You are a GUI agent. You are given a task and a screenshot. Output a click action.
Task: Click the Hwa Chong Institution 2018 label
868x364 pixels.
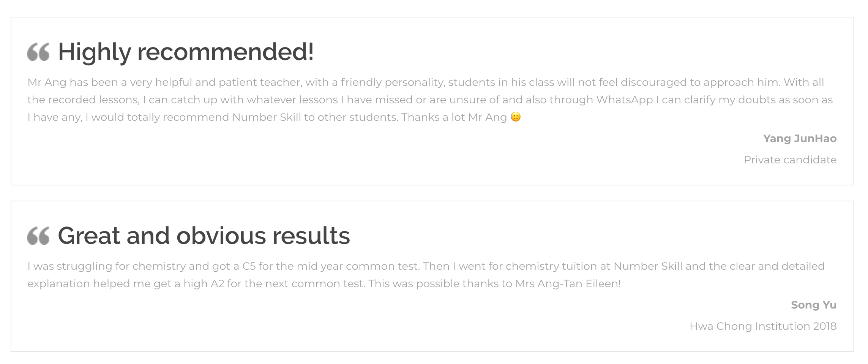coord(763,326)
